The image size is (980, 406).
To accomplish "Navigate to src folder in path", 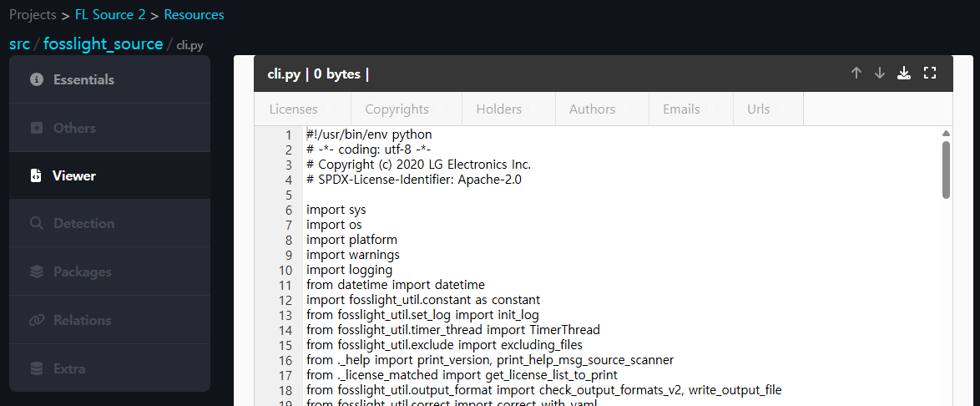I will (x=19, y=43).
